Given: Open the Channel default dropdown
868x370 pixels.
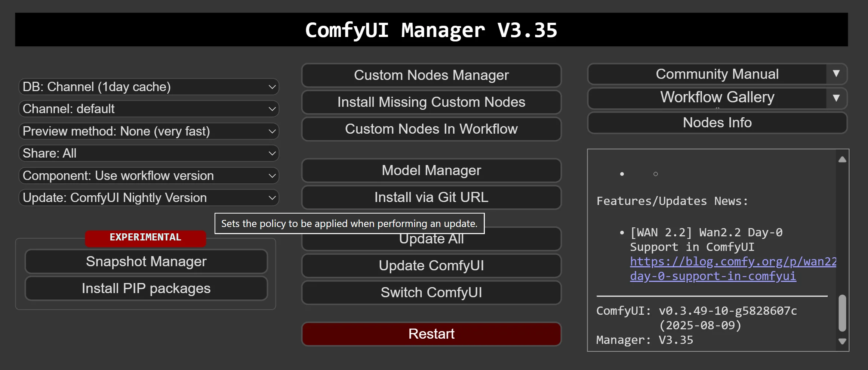Looking at the screenshot, I should [149, 109].
